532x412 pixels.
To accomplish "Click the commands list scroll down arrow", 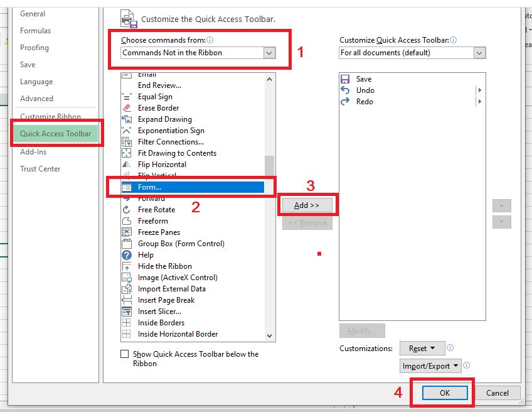I will point(269,335).
